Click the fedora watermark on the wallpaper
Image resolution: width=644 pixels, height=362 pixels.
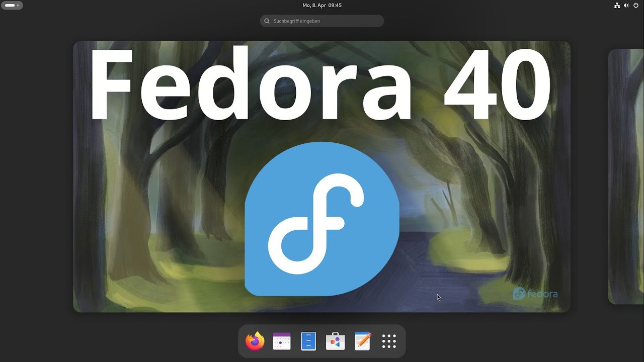(536, 294)
